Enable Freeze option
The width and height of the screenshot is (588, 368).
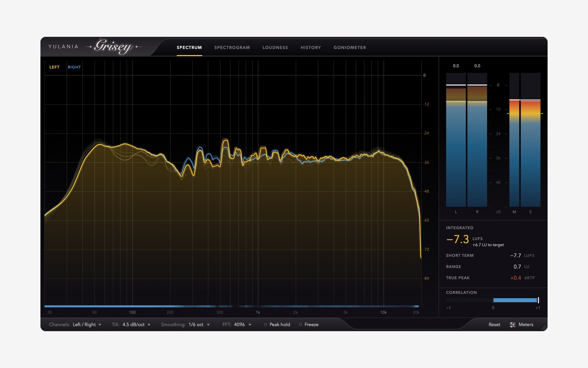click(x=309, y=325)
